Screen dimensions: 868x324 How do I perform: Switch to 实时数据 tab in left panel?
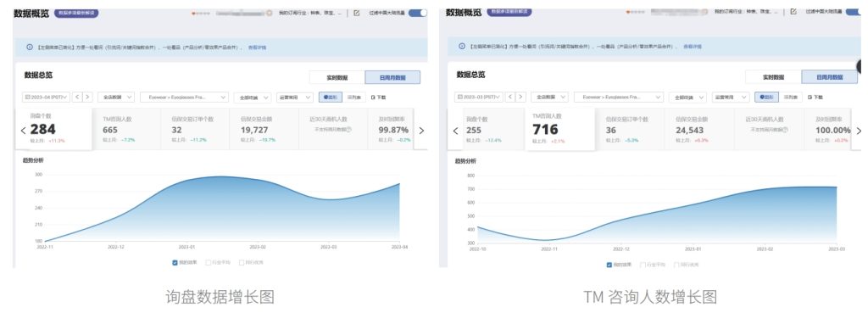point(337,77)
